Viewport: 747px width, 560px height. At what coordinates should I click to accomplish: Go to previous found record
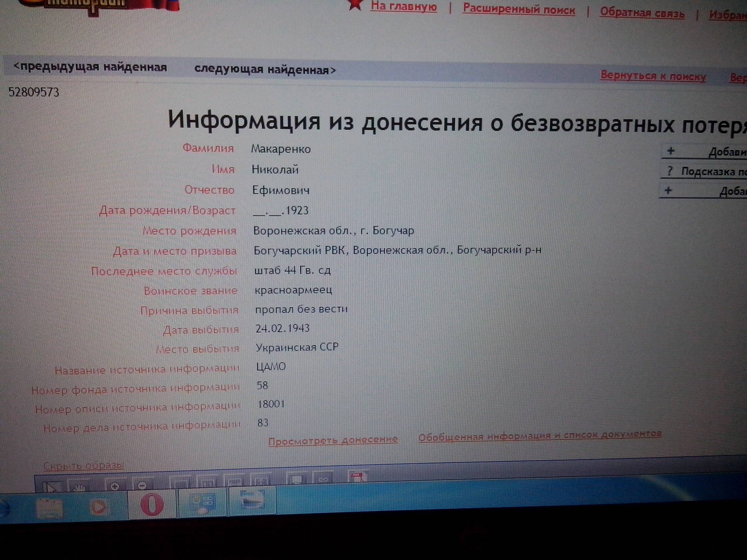pyautogui.click(x=90, y=67)
